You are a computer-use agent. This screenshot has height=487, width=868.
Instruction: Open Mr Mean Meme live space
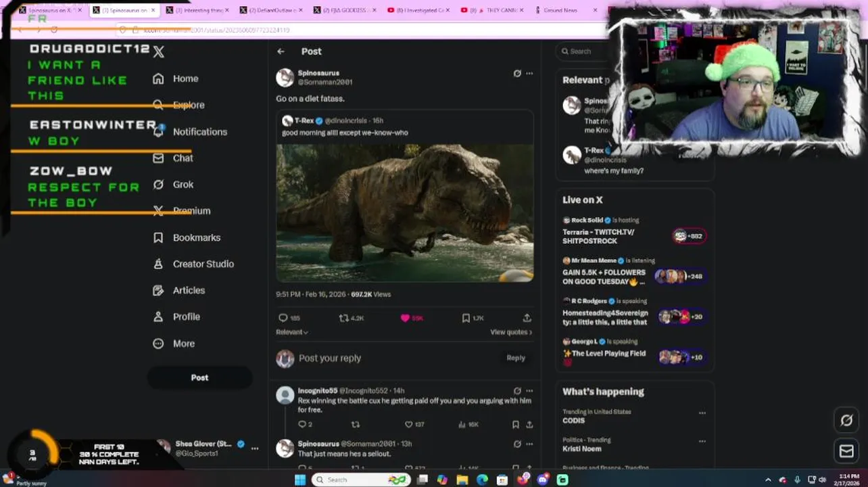pos(633,272)
